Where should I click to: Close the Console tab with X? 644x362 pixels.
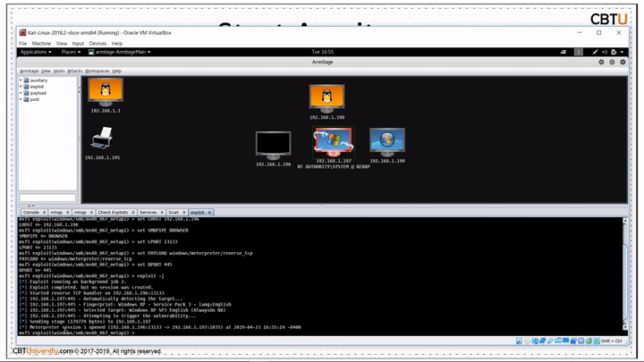click(44, 213)
